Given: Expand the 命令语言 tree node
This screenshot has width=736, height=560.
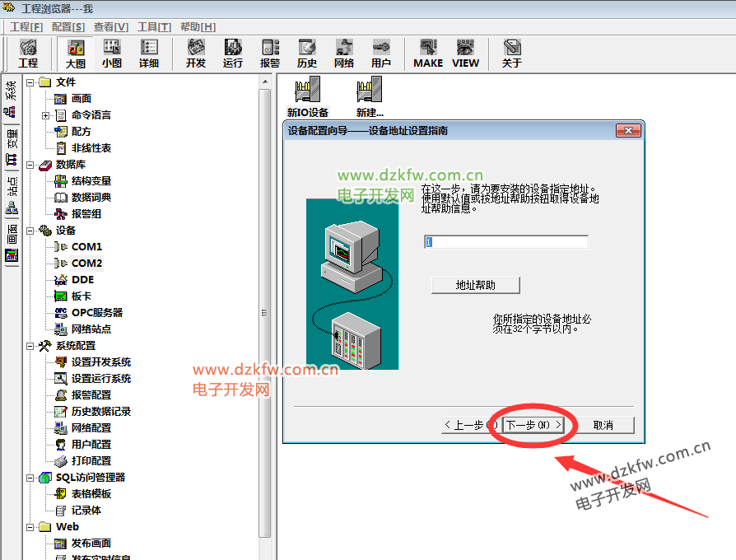Looking at the screenshot, I should coord(46,115).
